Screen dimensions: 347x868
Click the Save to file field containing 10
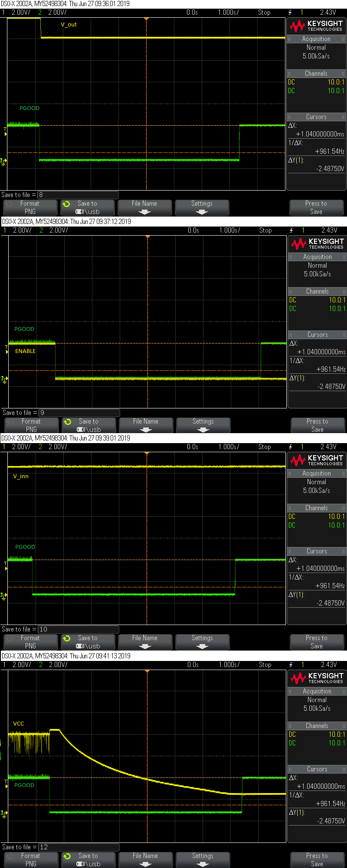(79, 629)
